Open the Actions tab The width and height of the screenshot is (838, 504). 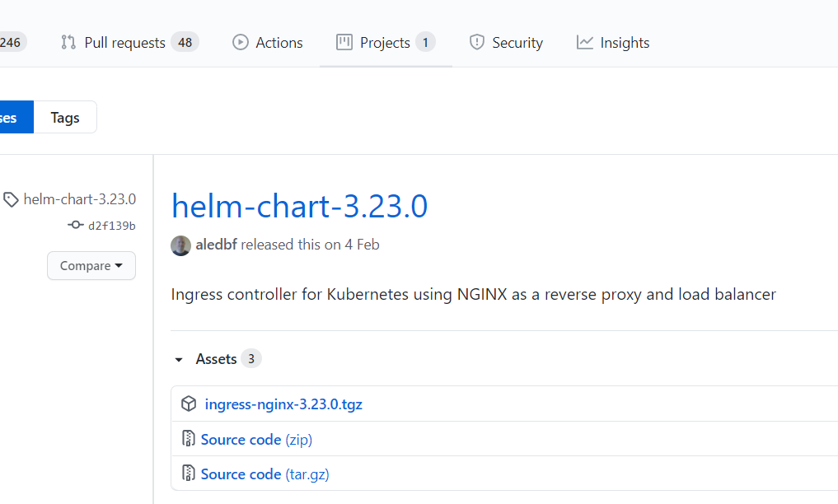[267, 43]
